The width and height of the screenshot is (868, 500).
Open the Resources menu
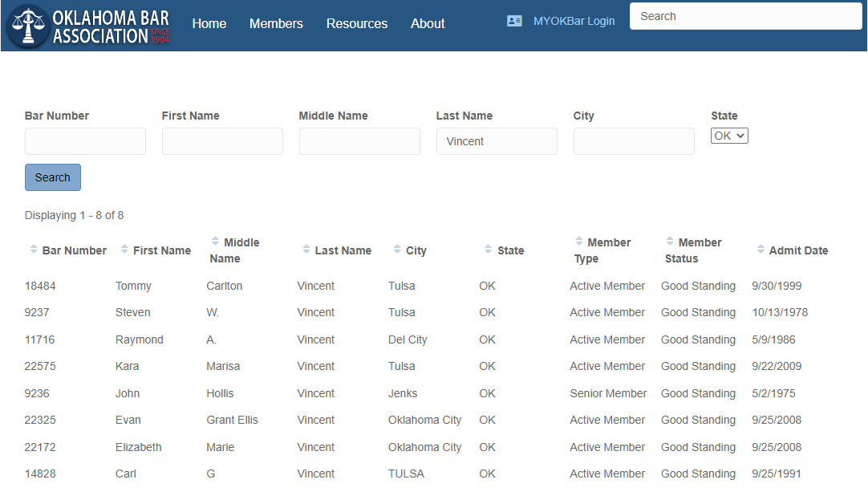[356, 24]
